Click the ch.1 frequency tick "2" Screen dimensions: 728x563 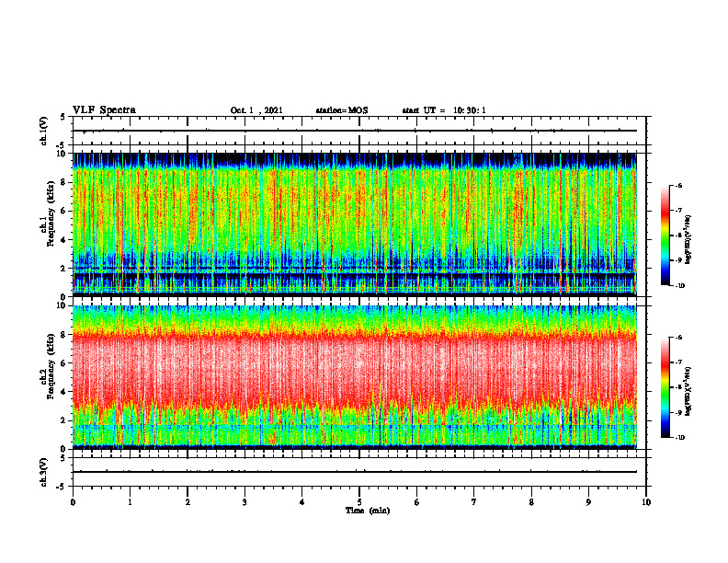63,268
